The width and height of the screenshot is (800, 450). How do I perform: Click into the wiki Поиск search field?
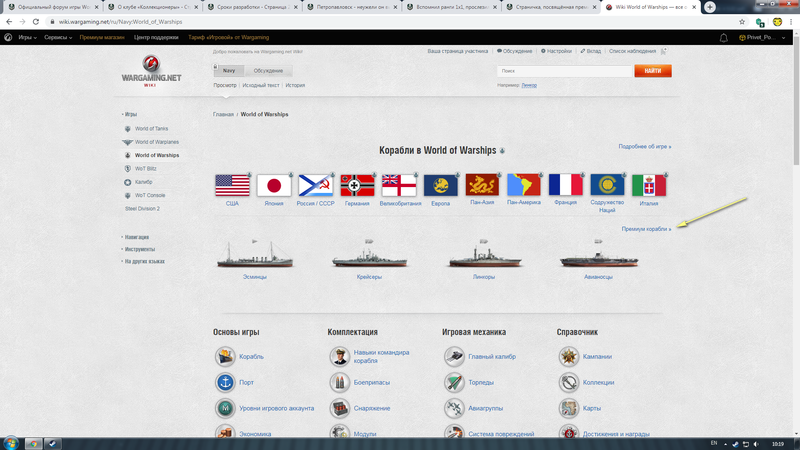[x=564, y=71]
